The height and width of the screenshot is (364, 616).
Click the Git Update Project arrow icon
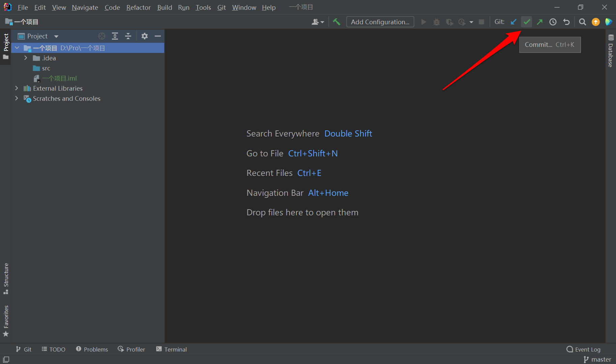514,22
